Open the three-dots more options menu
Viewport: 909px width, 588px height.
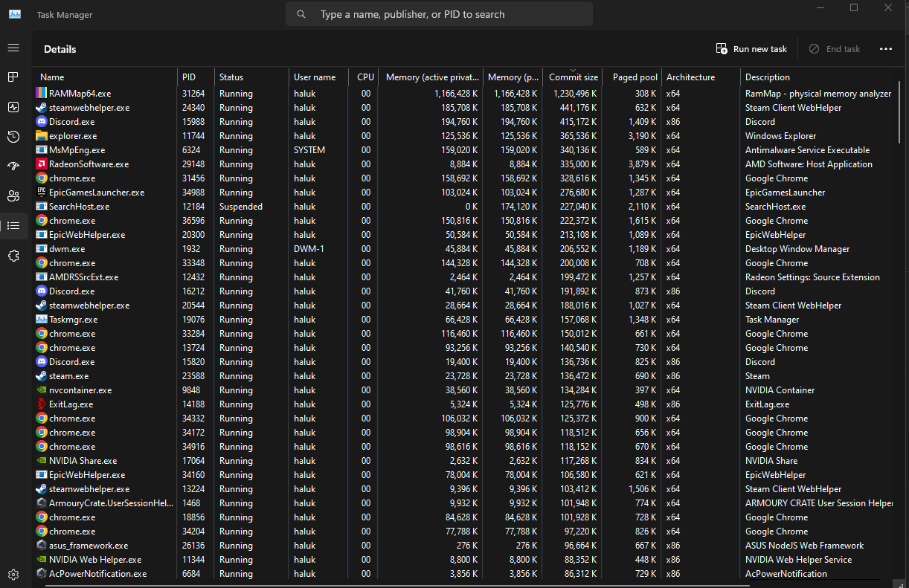click(x=885, y=49)
